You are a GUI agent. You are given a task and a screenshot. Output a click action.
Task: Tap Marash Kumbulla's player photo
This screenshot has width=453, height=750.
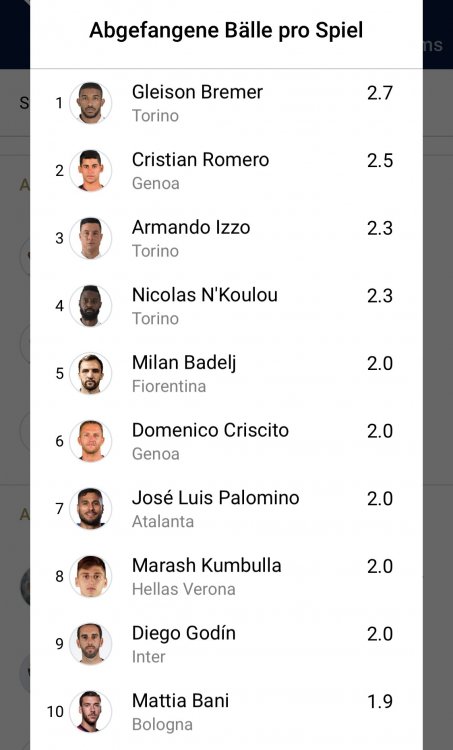[90, 576]
